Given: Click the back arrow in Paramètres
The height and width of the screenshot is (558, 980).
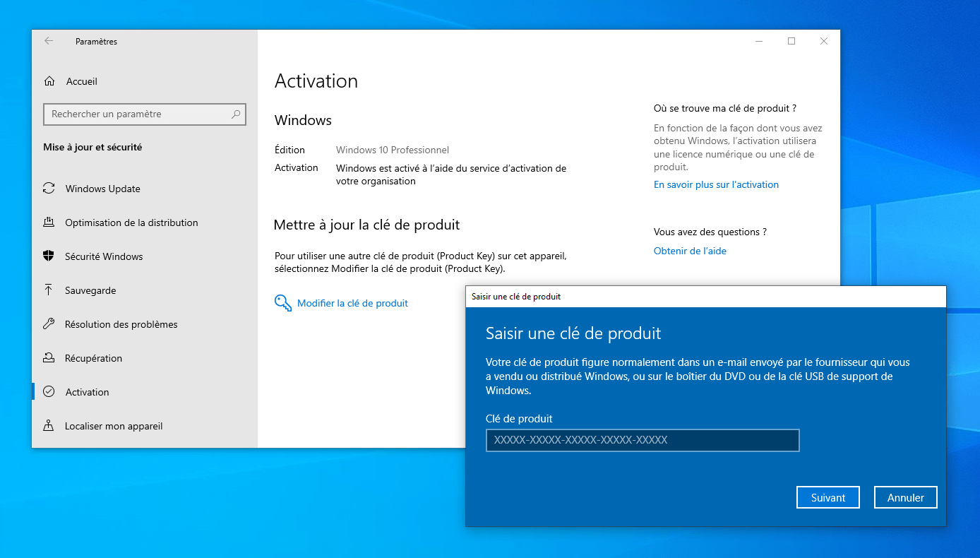Looking at the screenshot, I should tap(49, 41).
